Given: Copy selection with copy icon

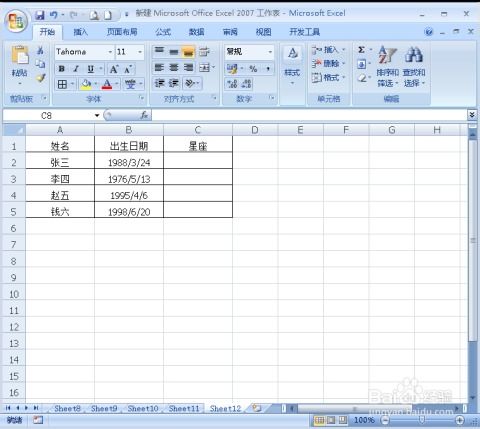Looking at the screenshot, I should click(40, 64).
